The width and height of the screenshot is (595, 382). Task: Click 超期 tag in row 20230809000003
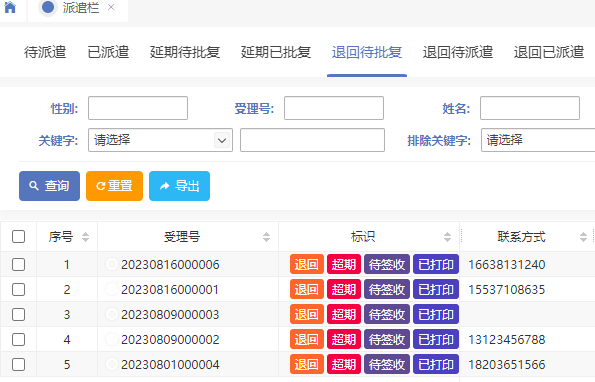click(344, 314)
